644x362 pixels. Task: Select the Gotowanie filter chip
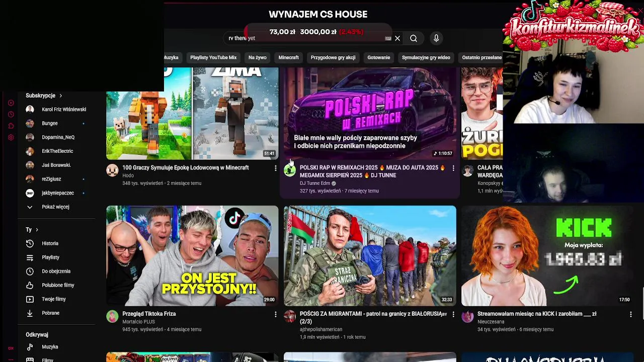(379, 57)
